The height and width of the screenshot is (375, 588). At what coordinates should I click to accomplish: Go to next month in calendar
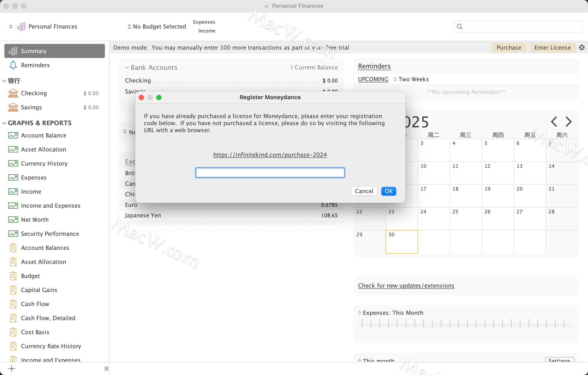[x=568, y=122]
